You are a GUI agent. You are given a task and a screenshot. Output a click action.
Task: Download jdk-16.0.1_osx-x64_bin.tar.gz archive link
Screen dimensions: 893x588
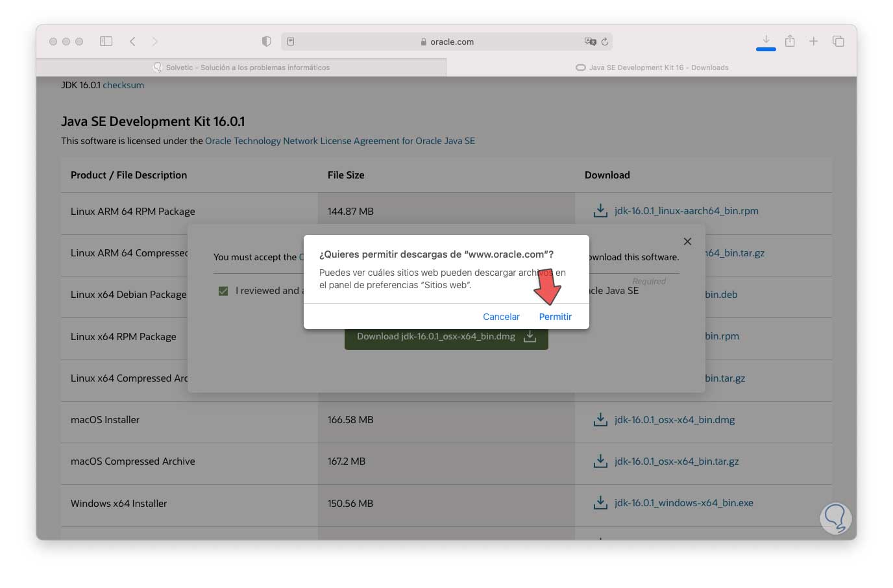677,461
